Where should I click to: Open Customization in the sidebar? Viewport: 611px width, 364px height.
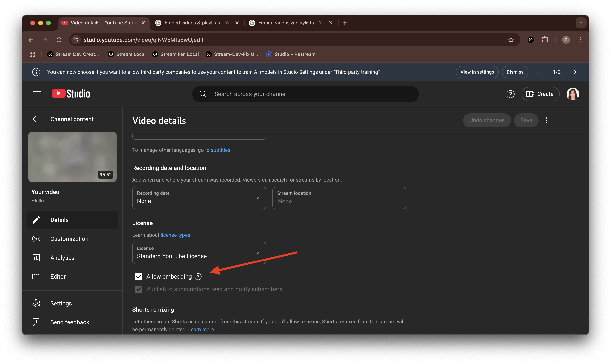[x=69, y=239]
